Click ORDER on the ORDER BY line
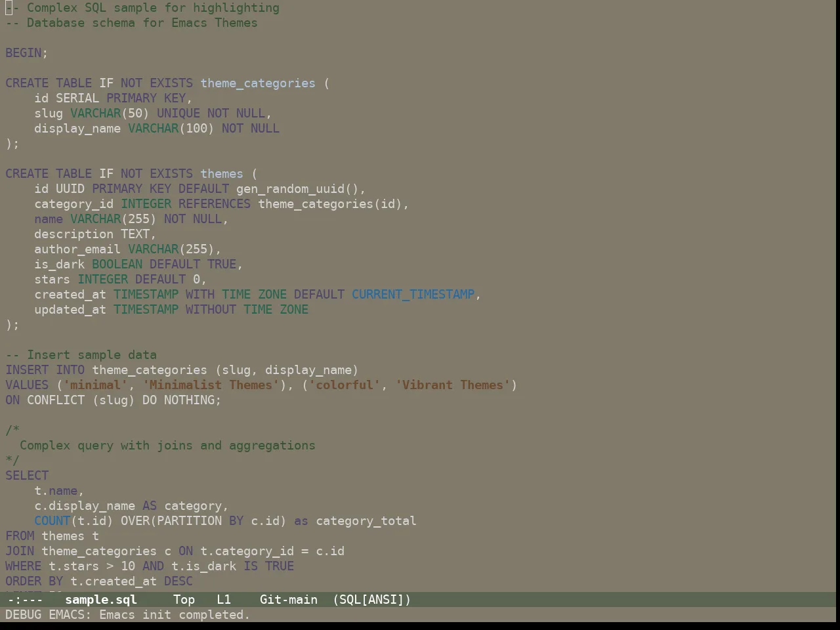The width and height of the screenshot is (840, 630). [x=24, y=581]
